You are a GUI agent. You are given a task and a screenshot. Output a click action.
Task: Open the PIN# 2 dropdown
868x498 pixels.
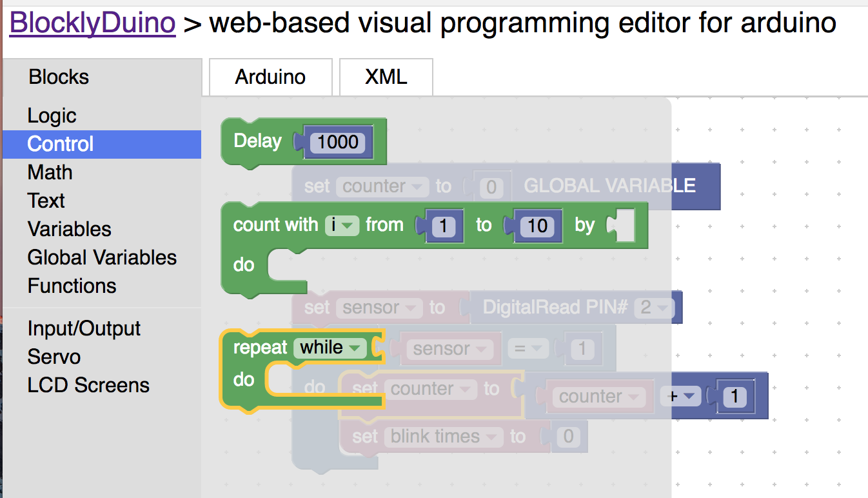(x=653, y=308)
